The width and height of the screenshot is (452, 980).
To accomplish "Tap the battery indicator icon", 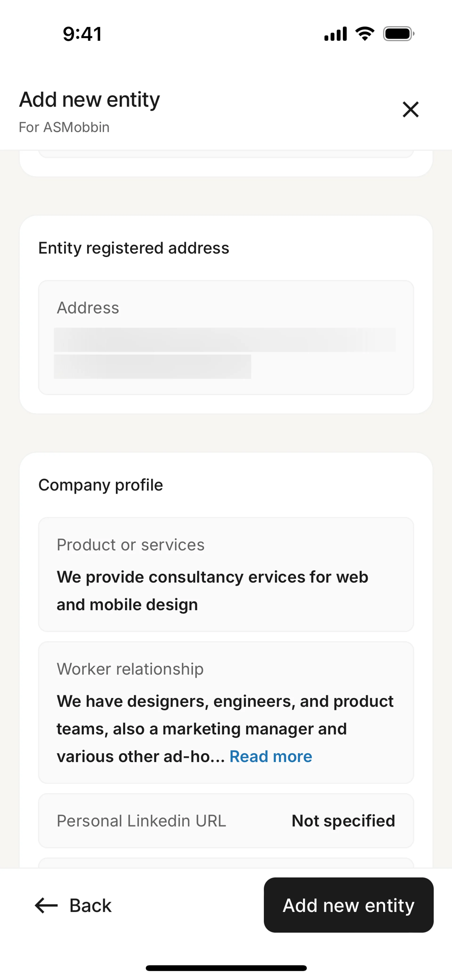I will point(398,34).
